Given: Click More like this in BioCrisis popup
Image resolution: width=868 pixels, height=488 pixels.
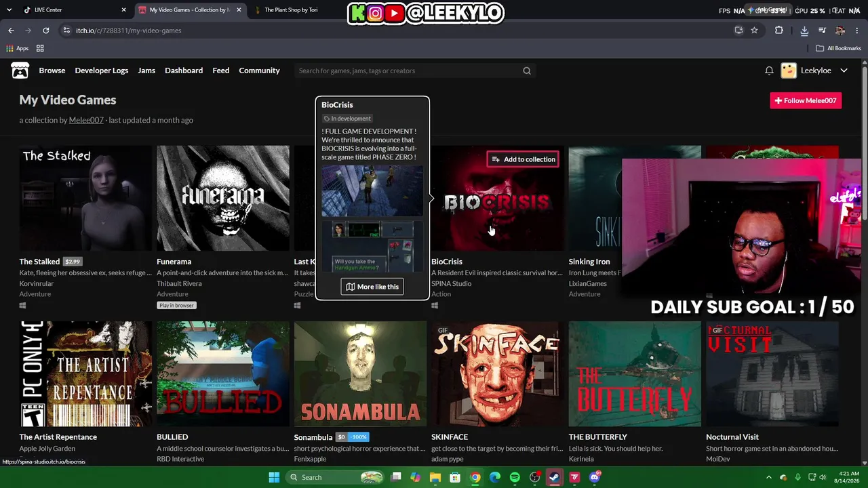Looking at the screenshot, I should click(372, 287).
